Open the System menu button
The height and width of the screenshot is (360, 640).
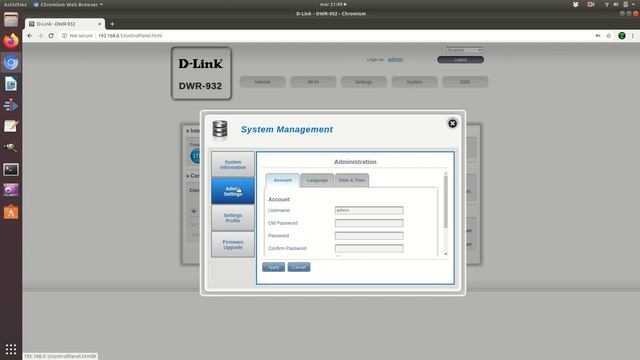(x=414, y=82)
